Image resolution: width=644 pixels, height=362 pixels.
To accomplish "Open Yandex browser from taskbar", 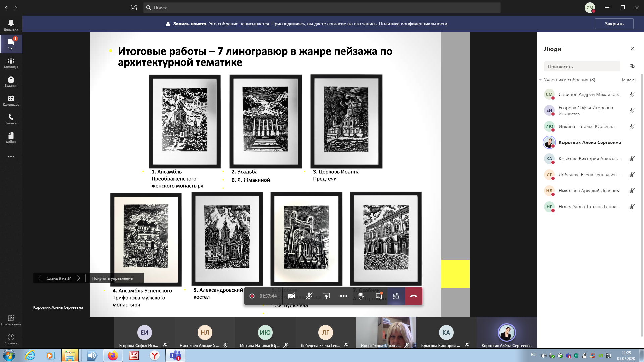I will [154, 355].
